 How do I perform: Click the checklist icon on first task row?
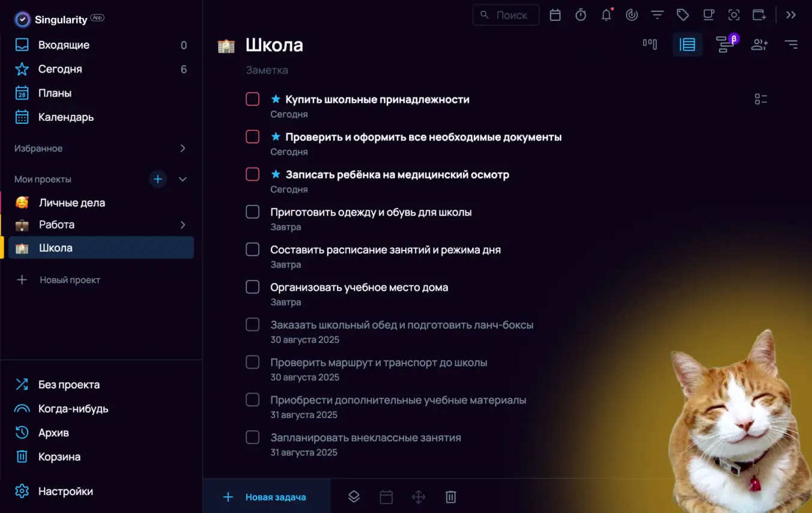point(761,99)
